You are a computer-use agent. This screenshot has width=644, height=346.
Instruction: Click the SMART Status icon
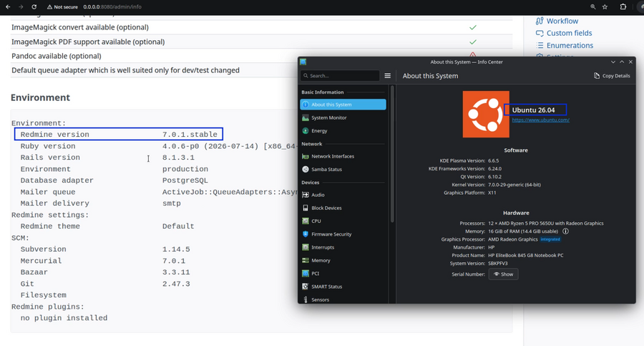point(305,287)
